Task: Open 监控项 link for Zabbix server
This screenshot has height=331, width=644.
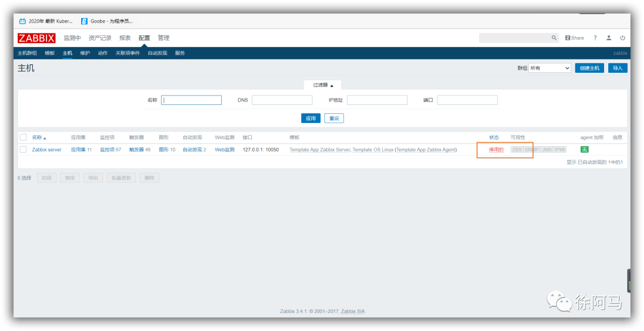Action: pyautogui.click(x=107, y=150)
